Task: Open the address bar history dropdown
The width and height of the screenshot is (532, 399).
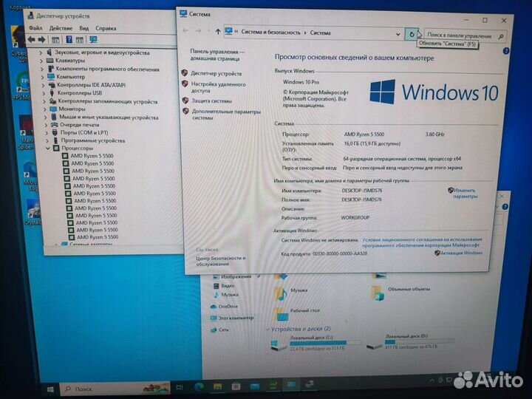Action: pos(398,34)
